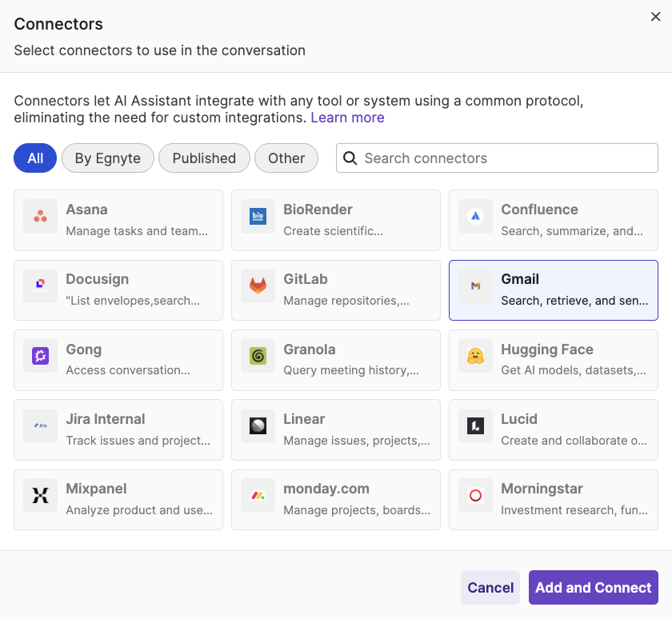Click 'Manage repositories,...' description
Screen dimensions: 672x619
point(346,301)
